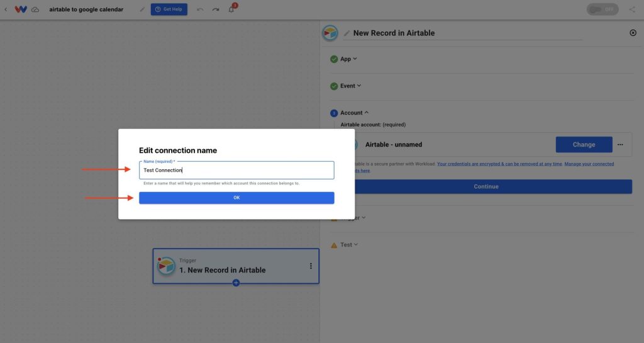The image size is (644, 343).
Task: Collapse the Account section
Action: coord(355,113)
